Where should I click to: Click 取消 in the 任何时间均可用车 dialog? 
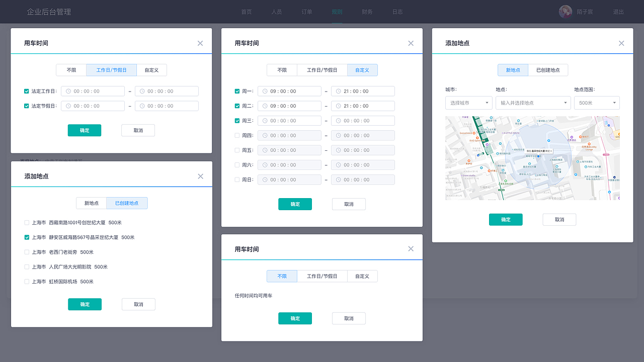point(349,318)
